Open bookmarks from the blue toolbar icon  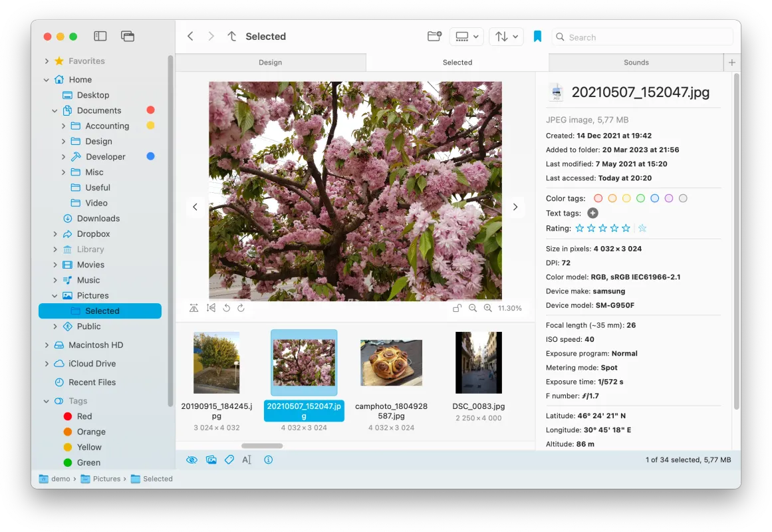point(537,37)
